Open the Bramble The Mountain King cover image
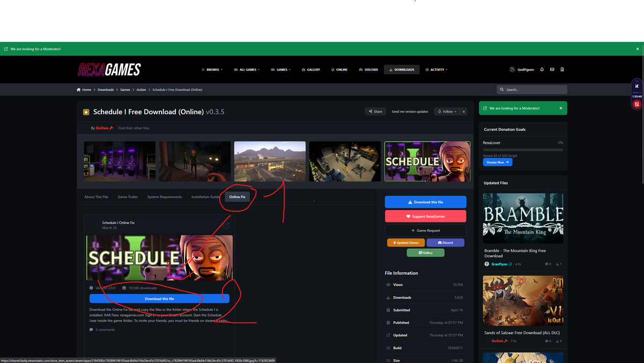The width and height of the screenshot is (644, 363). click(523, 218)
